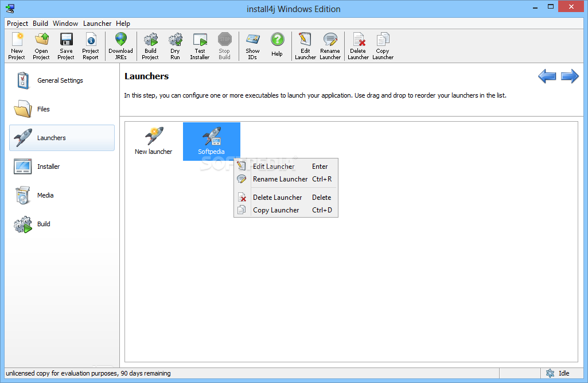Screen dimensions: 588x383
Task: Open the Window menu
Action: pyautogui.click(x=65, y=24)
